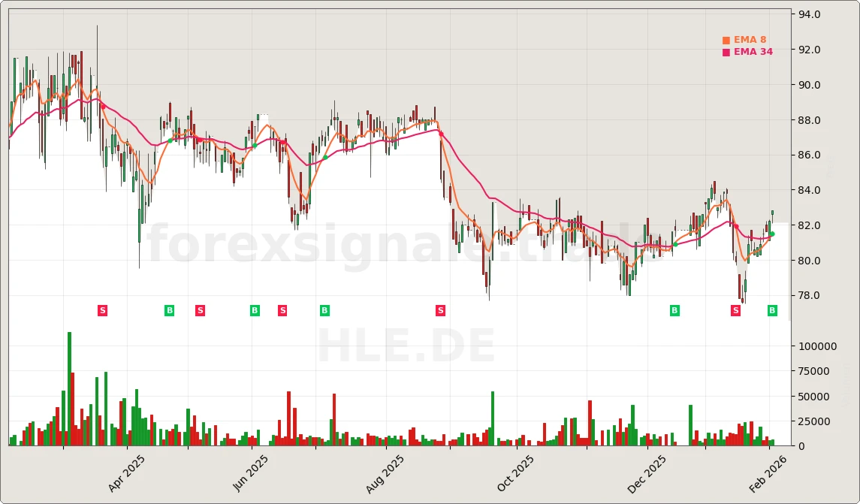This screenshot has height=504, width=860.
Task: Click the pink EMA 34 legend swatch
Action: [726, 53]
